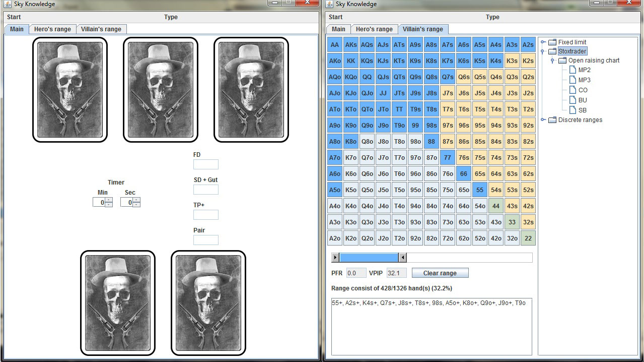Click the BU chart file icon
Image resolution: width=644 pixels, height=362 pixels.
pyautogui.click(x=573, y=100)
